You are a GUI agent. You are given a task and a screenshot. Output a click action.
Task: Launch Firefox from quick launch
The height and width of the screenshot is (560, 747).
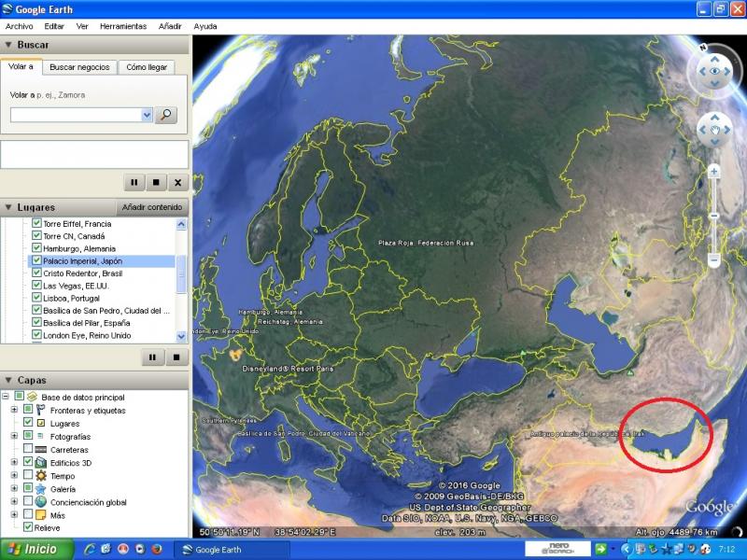pyautogui.click(x=157, y=549)
